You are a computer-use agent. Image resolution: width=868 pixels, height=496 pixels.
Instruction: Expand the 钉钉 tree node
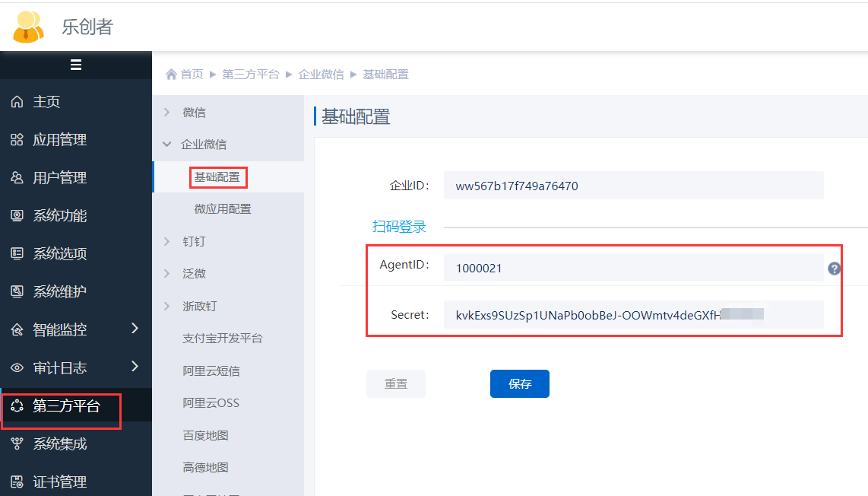click(167, 242)
